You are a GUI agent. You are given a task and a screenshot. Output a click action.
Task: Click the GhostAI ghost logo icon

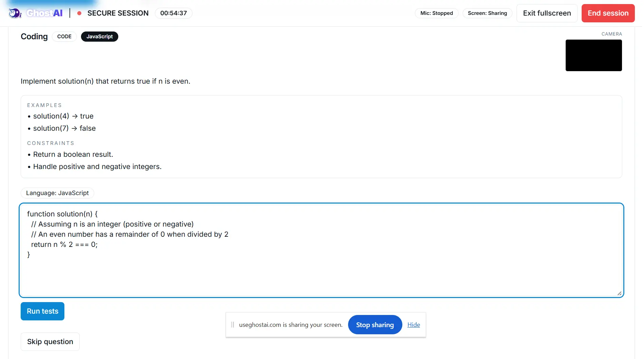pyautogui.click(x=15, y=13)
